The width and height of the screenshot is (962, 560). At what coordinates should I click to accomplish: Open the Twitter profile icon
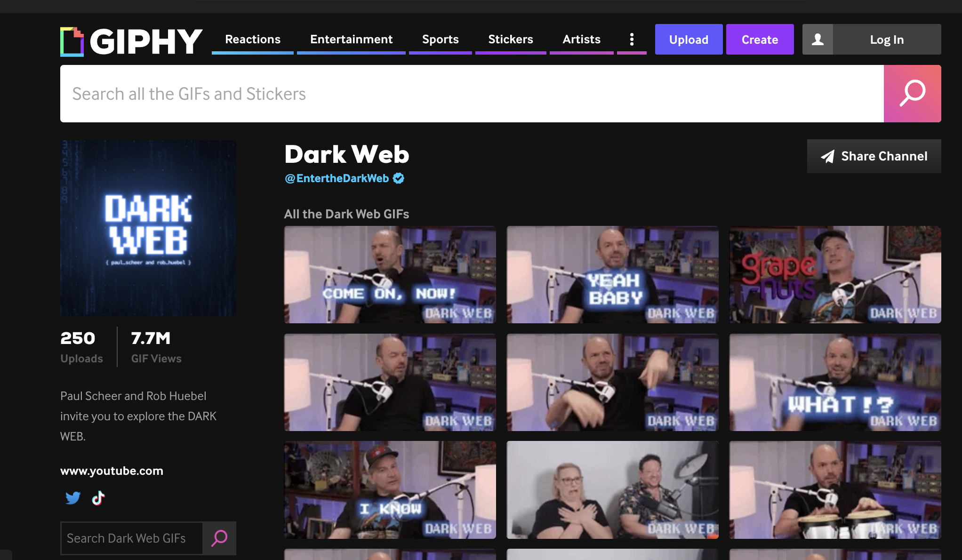point(73,497)
